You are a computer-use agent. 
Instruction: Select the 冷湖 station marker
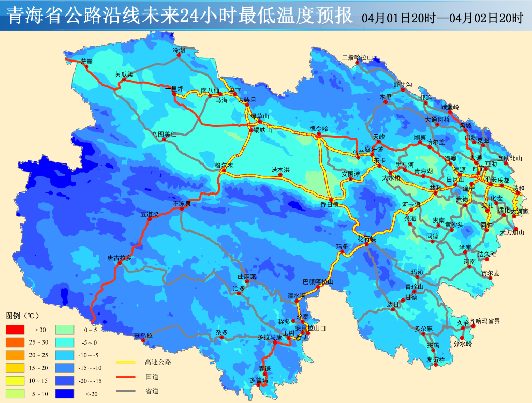point(180,55)
